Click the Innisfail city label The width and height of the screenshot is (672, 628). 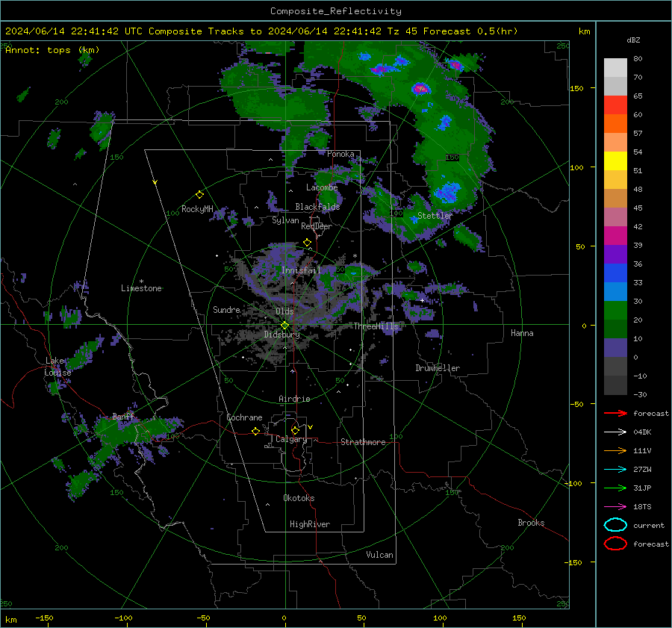pos(301,270)
